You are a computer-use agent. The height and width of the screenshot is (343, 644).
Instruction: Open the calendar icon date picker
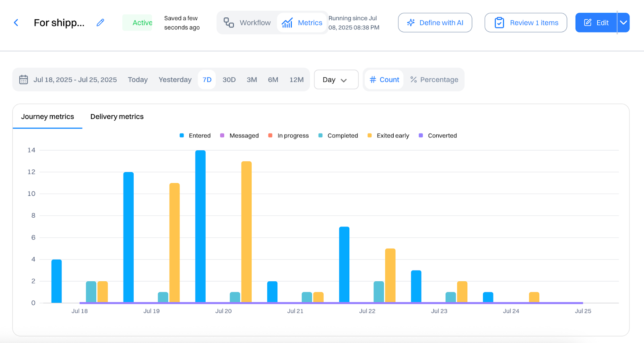coord(24,79)
